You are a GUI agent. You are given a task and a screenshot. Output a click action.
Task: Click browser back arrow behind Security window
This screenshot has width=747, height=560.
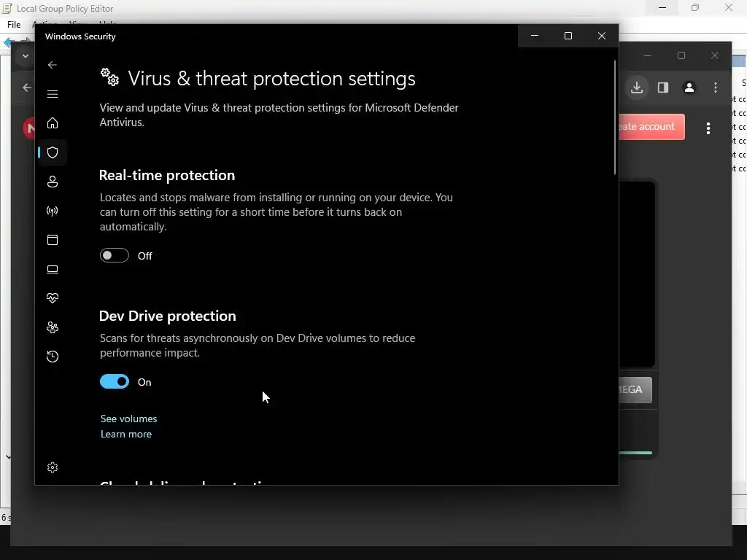pos(27,87)
